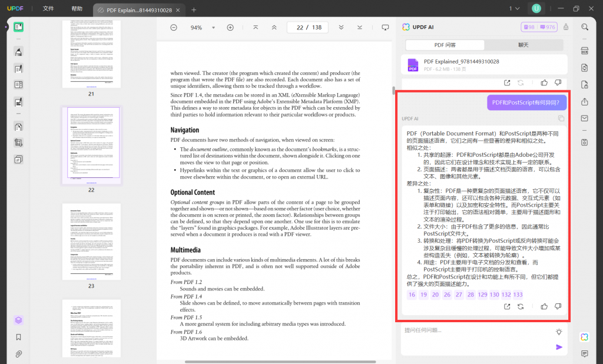Regenerate the AI answer below page references
Viewport: 603px width, 364px height.
coord(521,307)
